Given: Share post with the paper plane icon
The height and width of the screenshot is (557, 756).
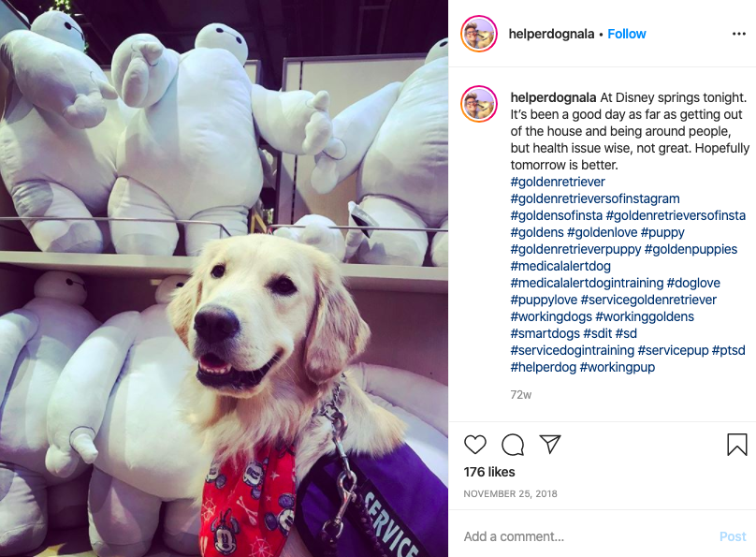Looking at the screenshot, I should [550, 444].
